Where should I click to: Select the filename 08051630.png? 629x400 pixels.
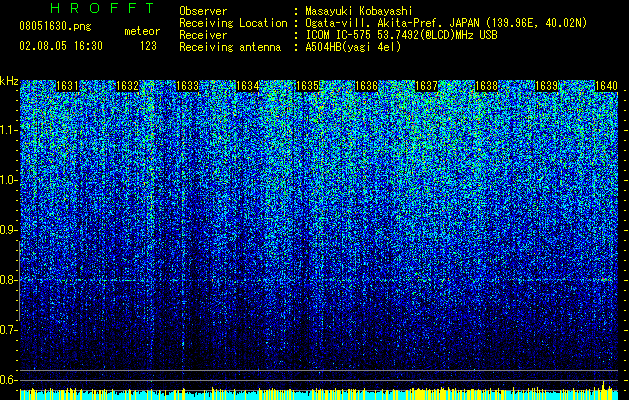point(55,27)
